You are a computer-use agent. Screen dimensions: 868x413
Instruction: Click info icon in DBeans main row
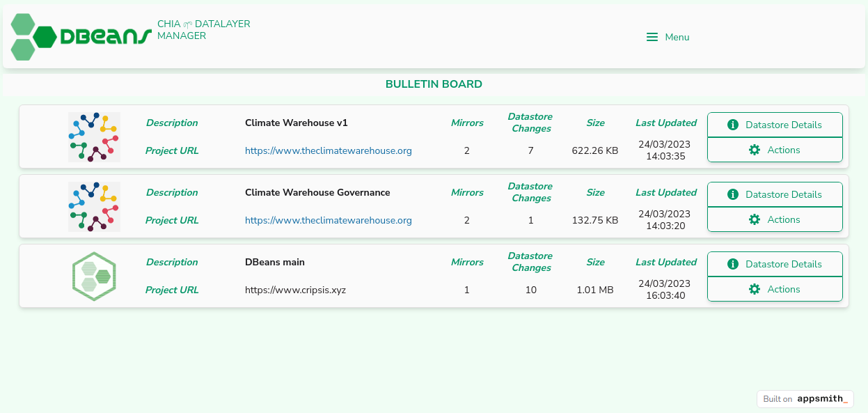click(732, 264)
